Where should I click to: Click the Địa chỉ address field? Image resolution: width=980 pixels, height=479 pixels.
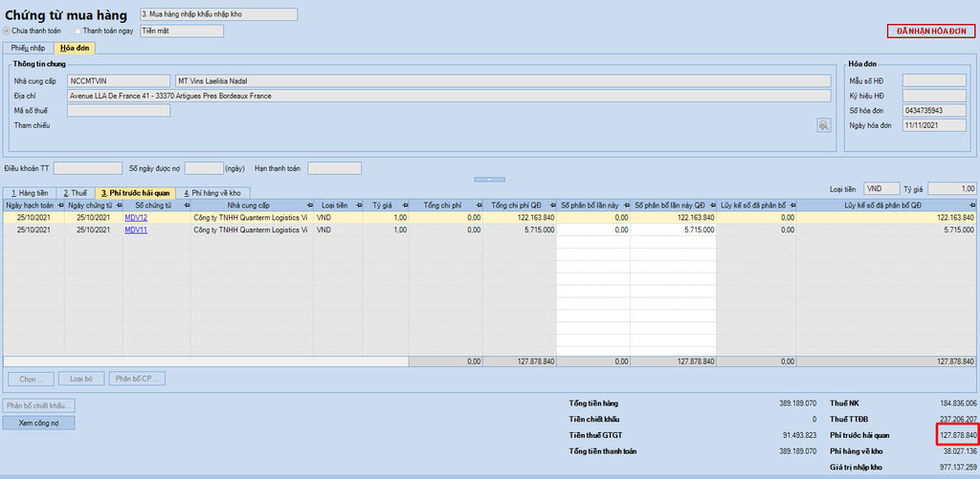pos(449,96)
